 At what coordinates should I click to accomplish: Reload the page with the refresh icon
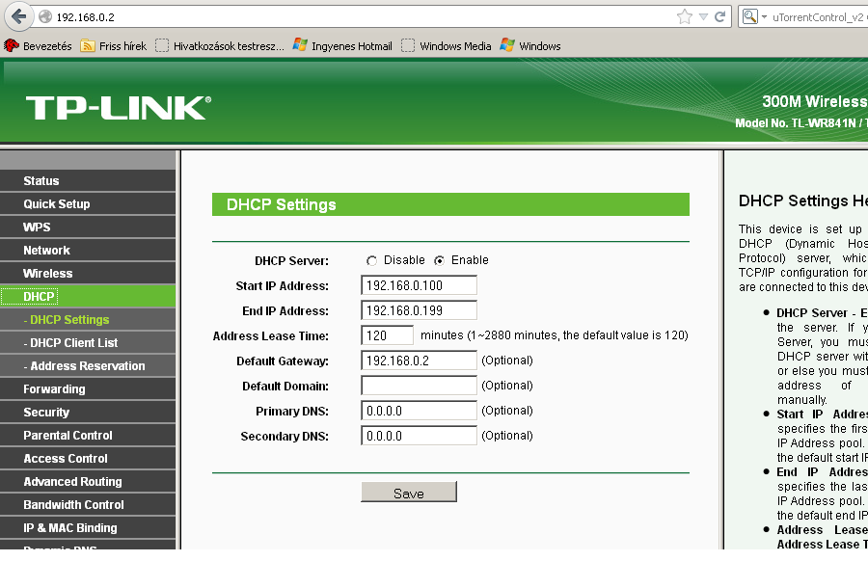719,16
